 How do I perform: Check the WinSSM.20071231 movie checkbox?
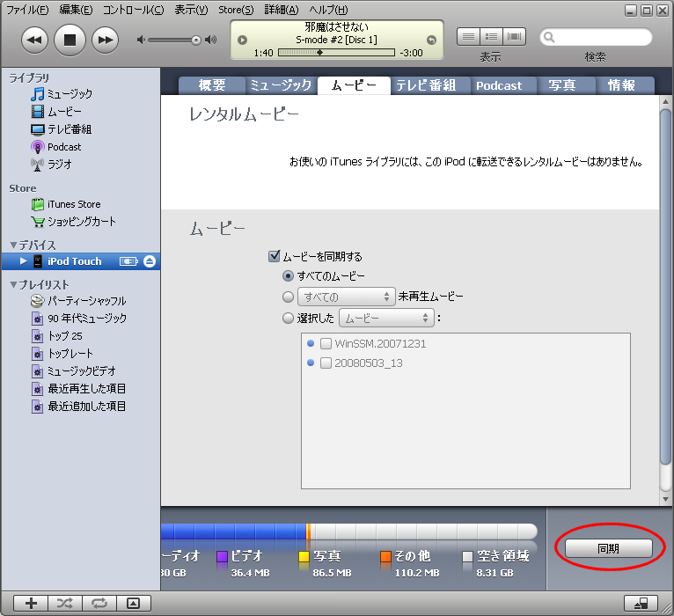click(x=326, y=344)
